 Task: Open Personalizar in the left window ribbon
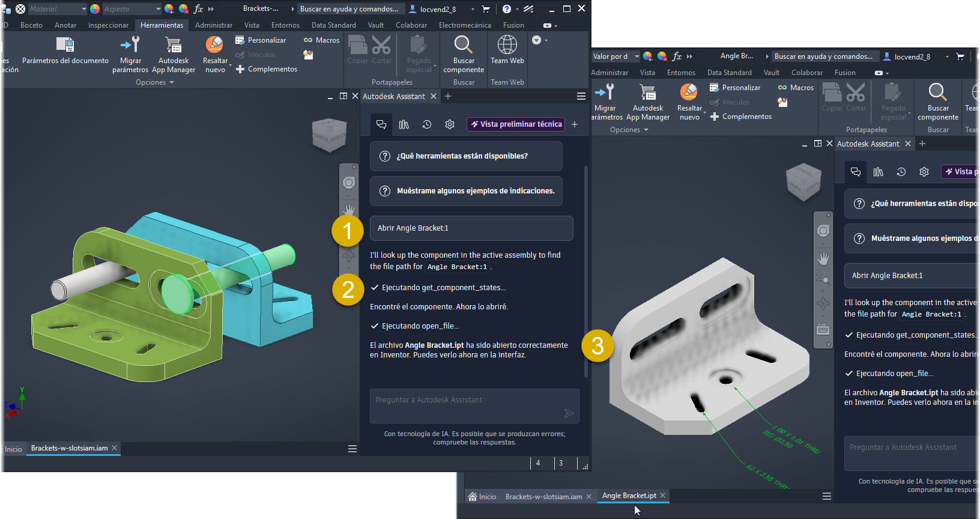pyautogui.click(x=261, y=40)
